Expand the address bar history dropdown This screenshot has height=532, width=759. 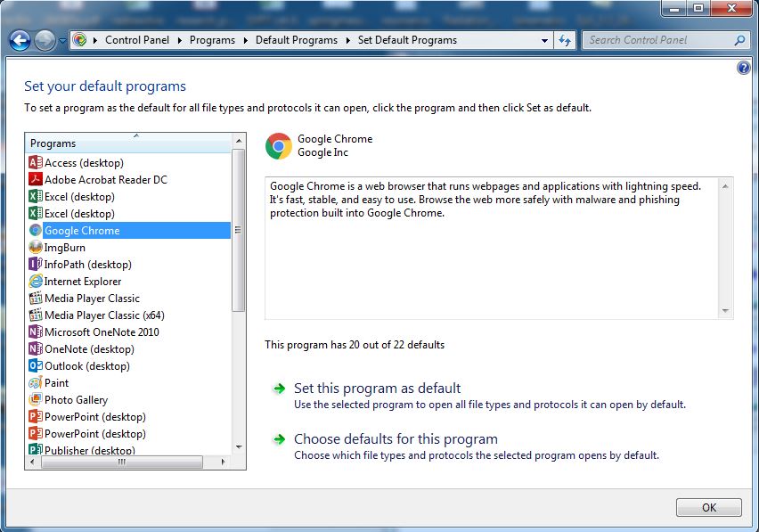(x=544, y=41)
